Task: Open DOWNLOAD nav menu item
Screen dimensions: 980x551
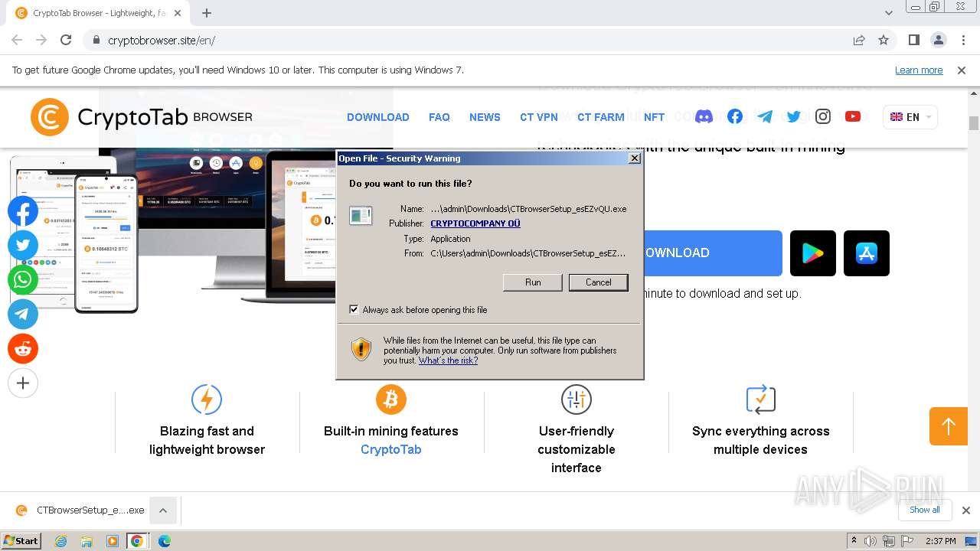Action: click(x=378, y=117)
